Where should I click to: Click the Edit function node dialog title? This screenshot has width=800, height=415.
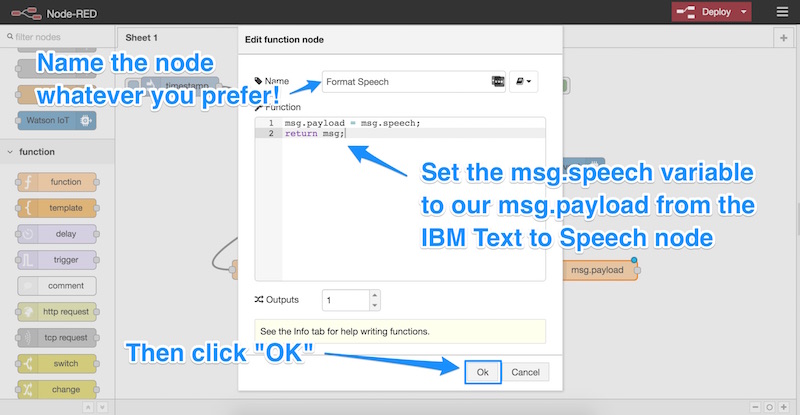[x=284, y=40]
